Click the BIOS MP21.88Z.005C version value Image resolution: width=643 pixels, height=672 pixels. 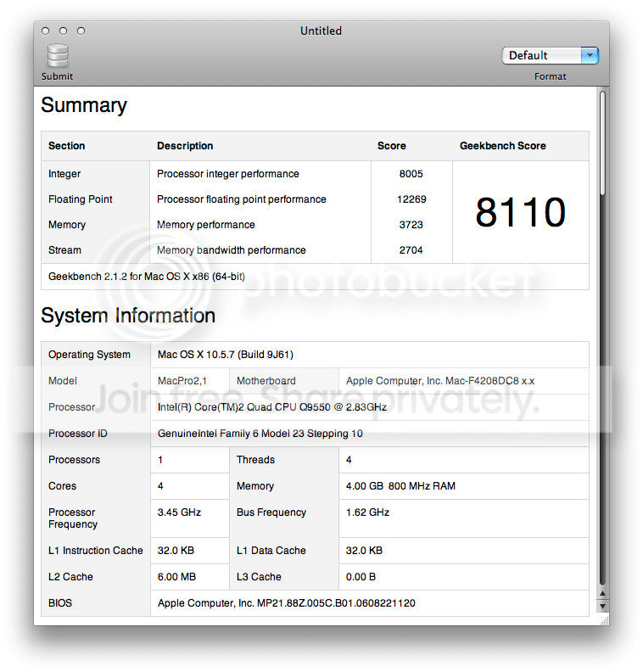coord(286,603)
